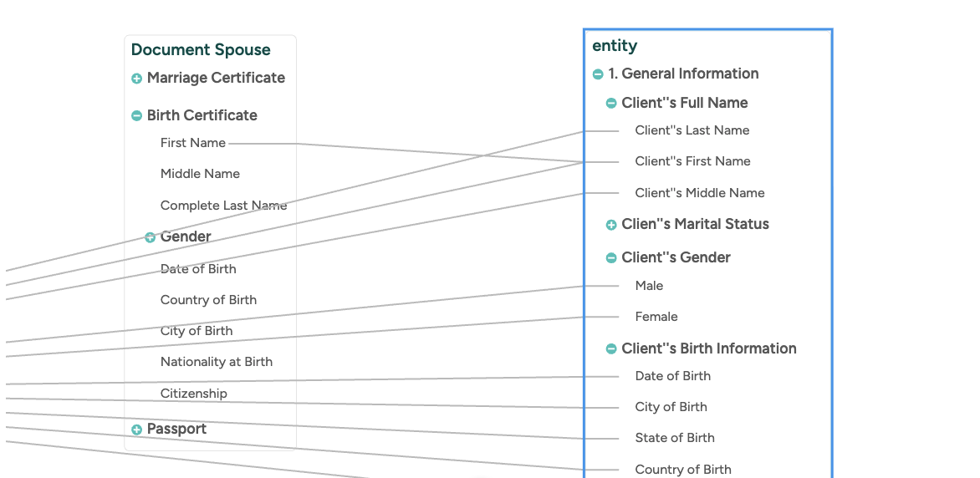Select the Citizenship field

(x=194, y=394)
